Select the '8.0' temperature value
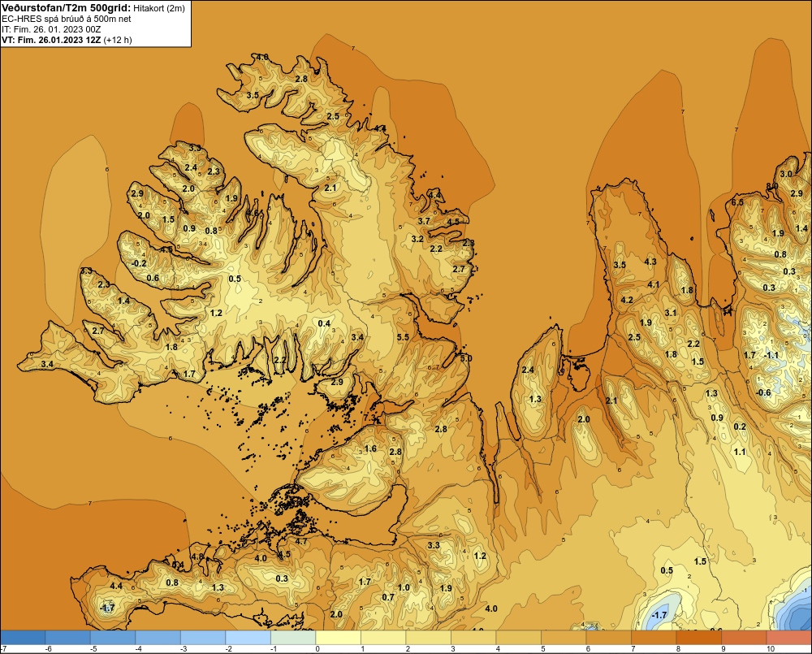Viewport: 812px width, 654px height. 772,186
